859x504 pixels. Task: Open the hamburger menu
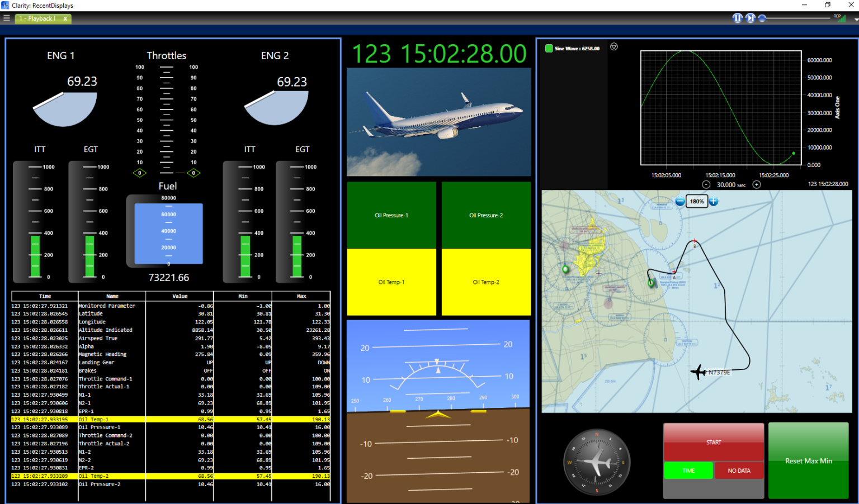[x=6, y=18]
